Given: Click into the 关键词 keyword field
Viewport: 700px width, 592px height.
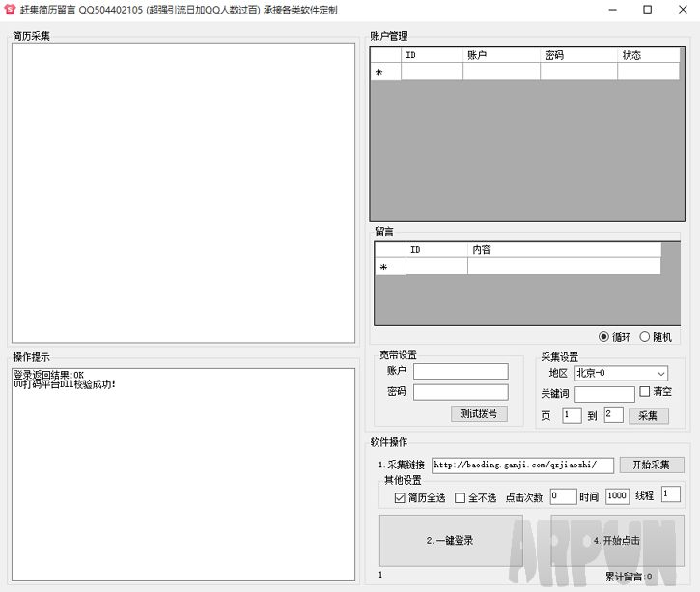Looking at the screenshot, I should [604, 394].
